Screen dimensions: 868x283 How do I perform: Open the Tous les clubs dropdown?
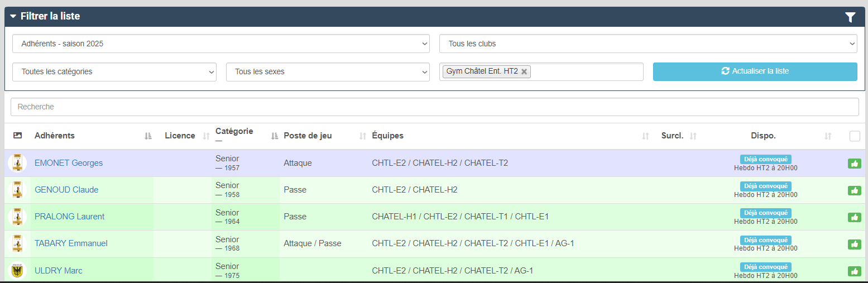point(648,44)
